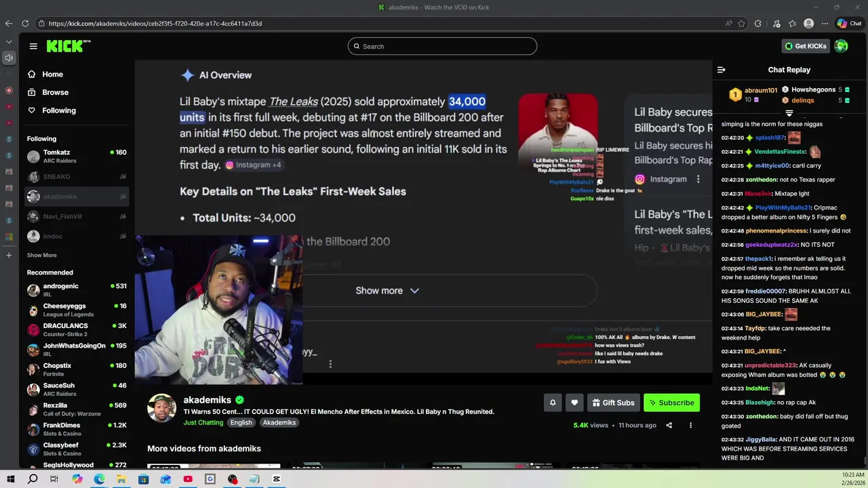Open JohnWhatsGoingOn recommended channel
868x488 pixels.
coord(76,350)
